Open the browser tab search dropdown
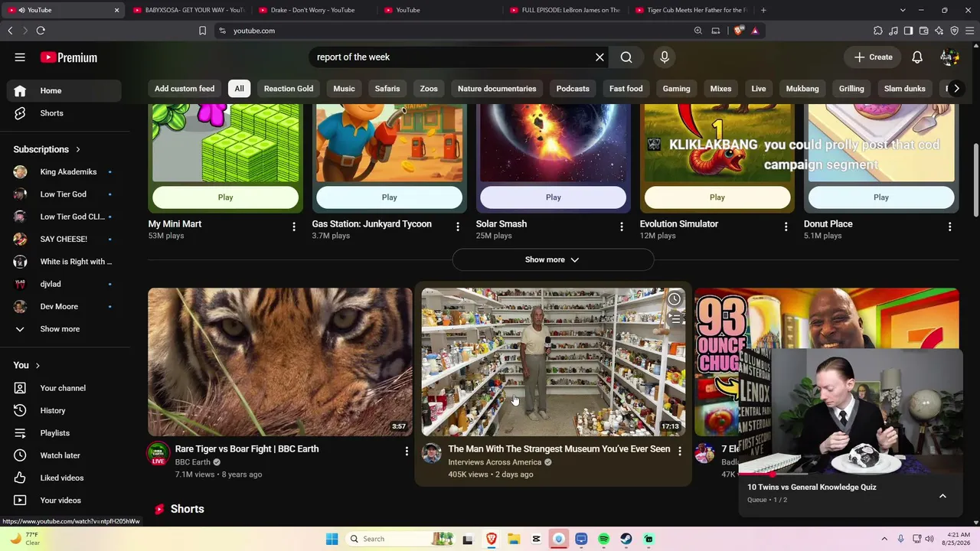The width and height of the screenshot is (980, 551). 903,10
